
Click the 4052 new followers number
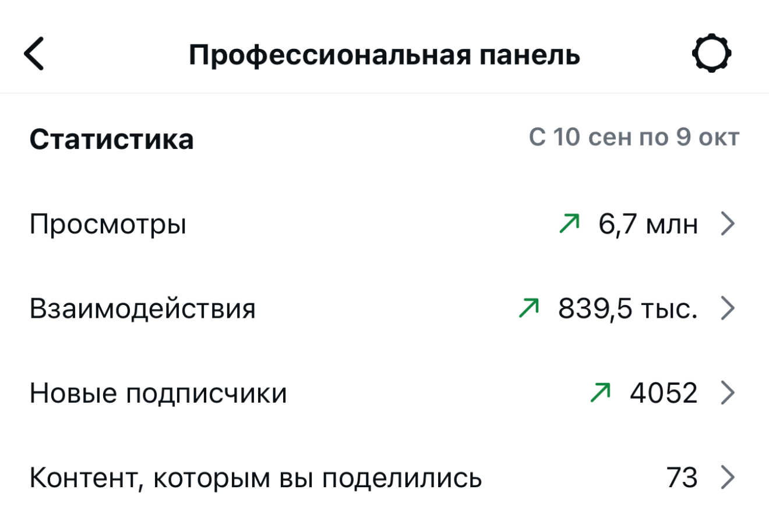click(x=663, y=393)
